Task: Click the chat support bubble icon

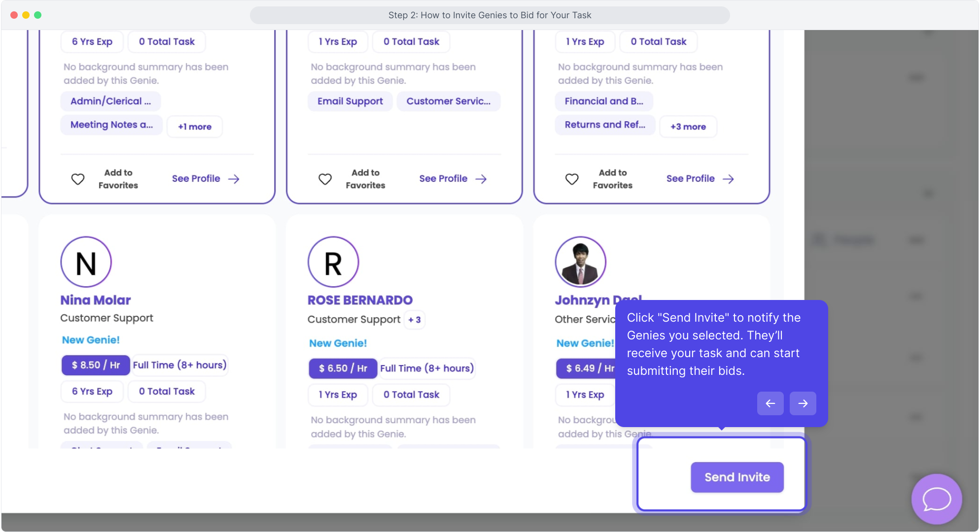Action: tap(936, 499)
